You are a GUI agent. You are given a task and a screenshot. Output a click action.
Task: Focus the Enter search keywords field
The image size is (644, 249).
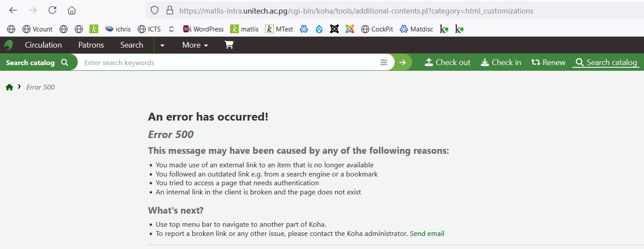click(227, 62)
